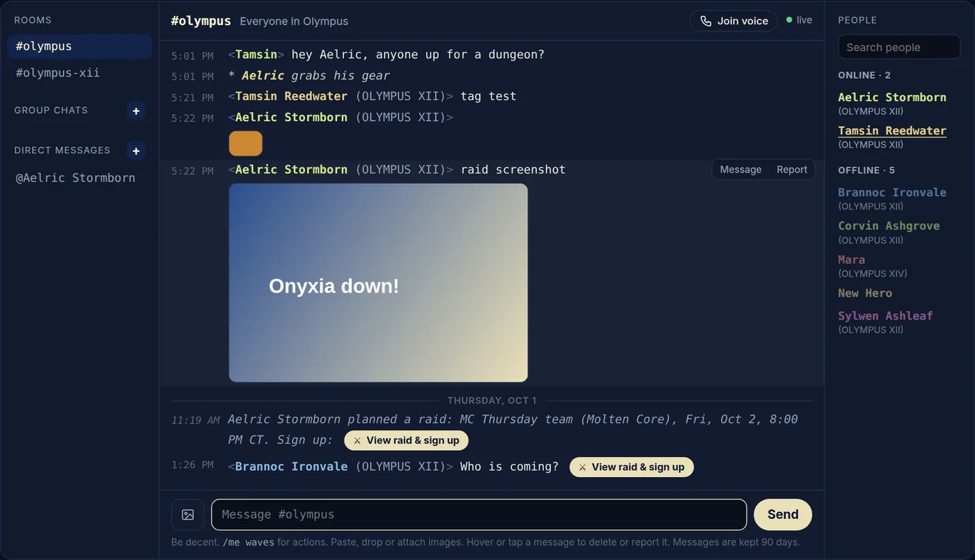Viewport: 975px width, 560px height.
Task: Select Corvin Ashgrove in the offline list
Action: 889,226
